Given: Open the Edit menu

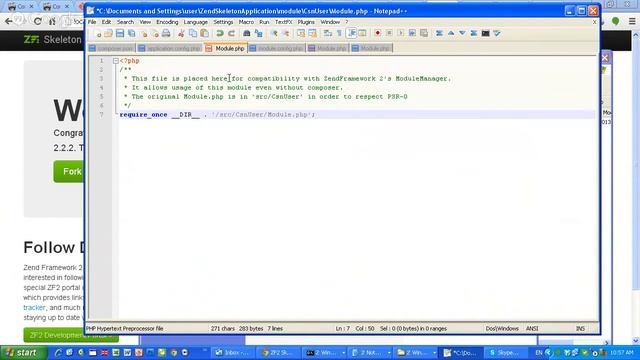Looking at the screenshot, I should tap(106, 22).
